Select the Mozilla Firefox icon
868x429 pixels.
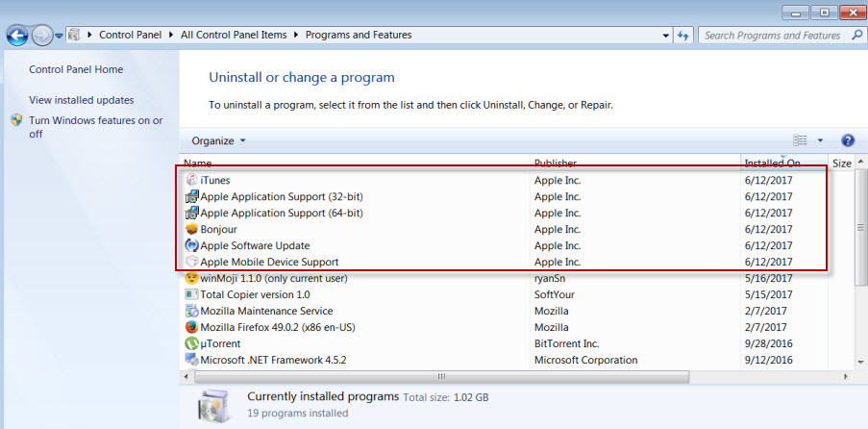(191, 327)
